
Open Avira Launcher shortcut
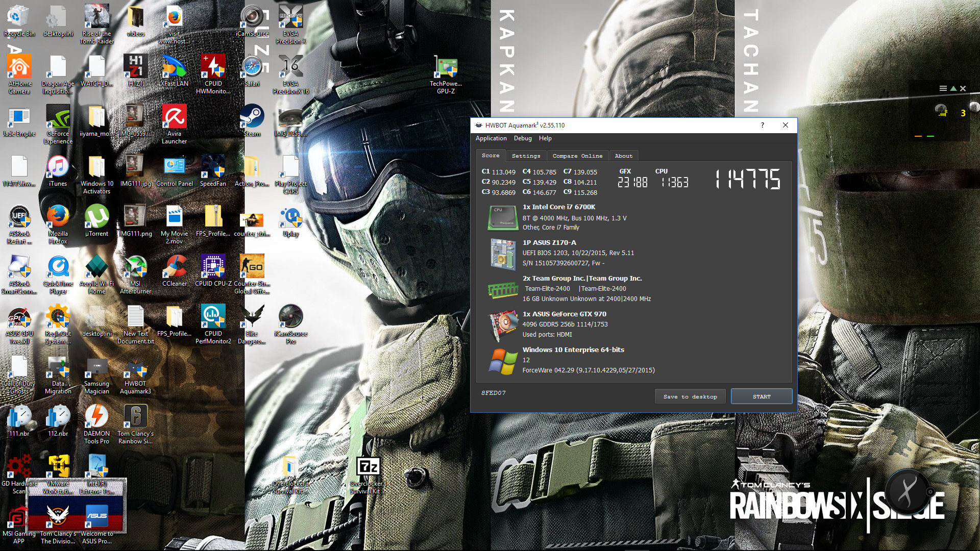175,124
